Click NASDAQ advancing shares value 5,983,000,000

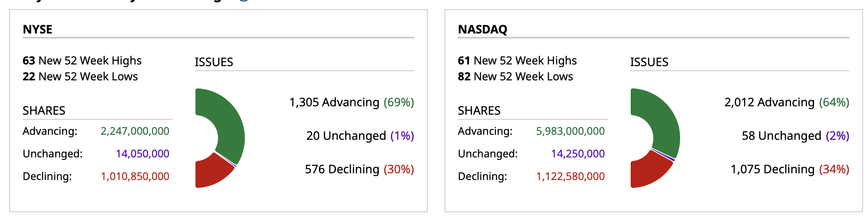[x=570, y=131]
